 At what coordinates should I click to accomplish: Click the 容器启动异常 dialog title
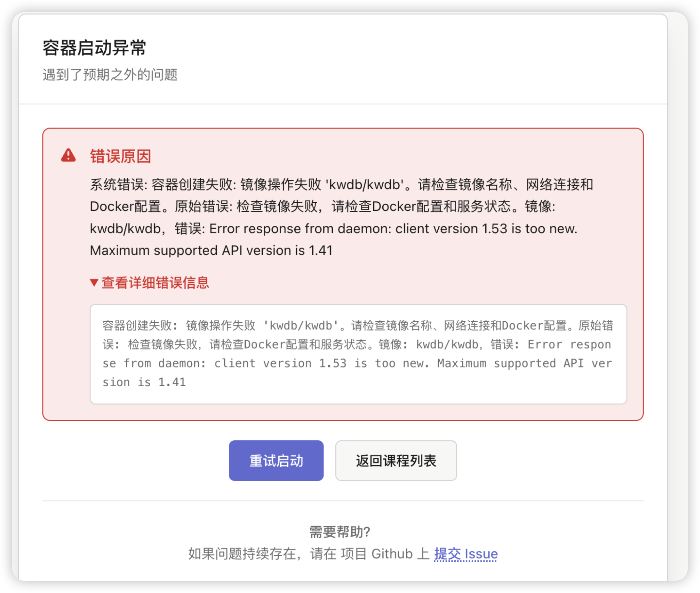(x=94, y=47)
